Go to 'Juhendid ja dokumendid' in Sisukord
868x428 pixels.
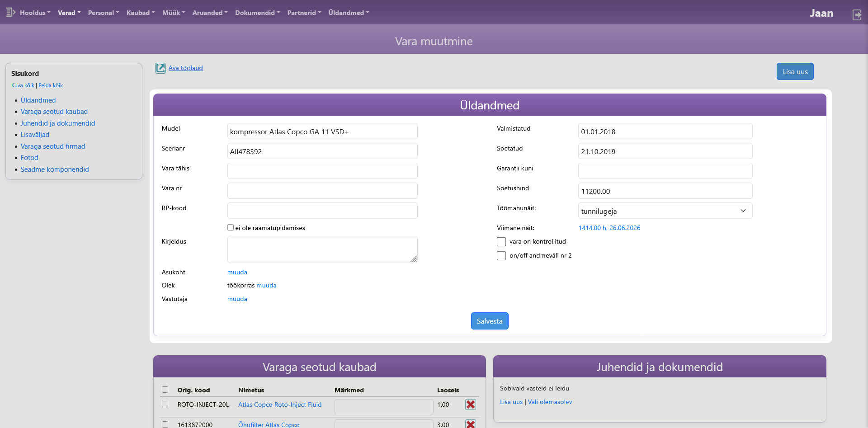coord(58,123)
